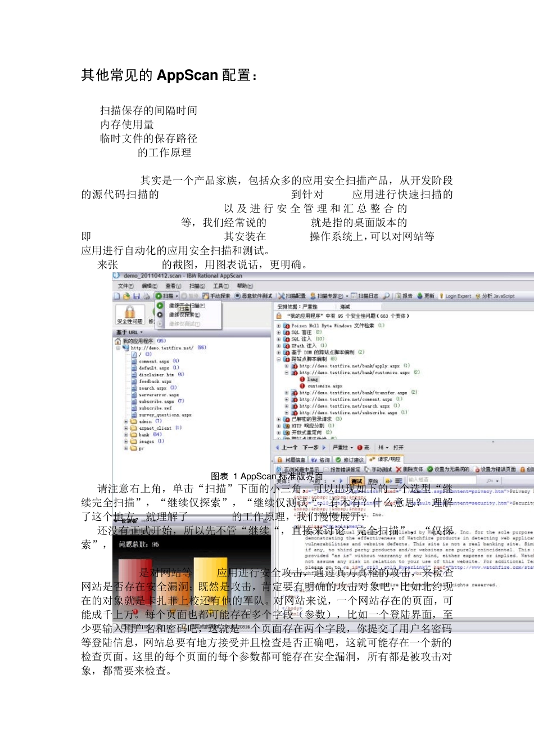Select subscribe.swf in the URL tree
The width and height of the screenshot is (534, 756).
(x=151, y=408)
